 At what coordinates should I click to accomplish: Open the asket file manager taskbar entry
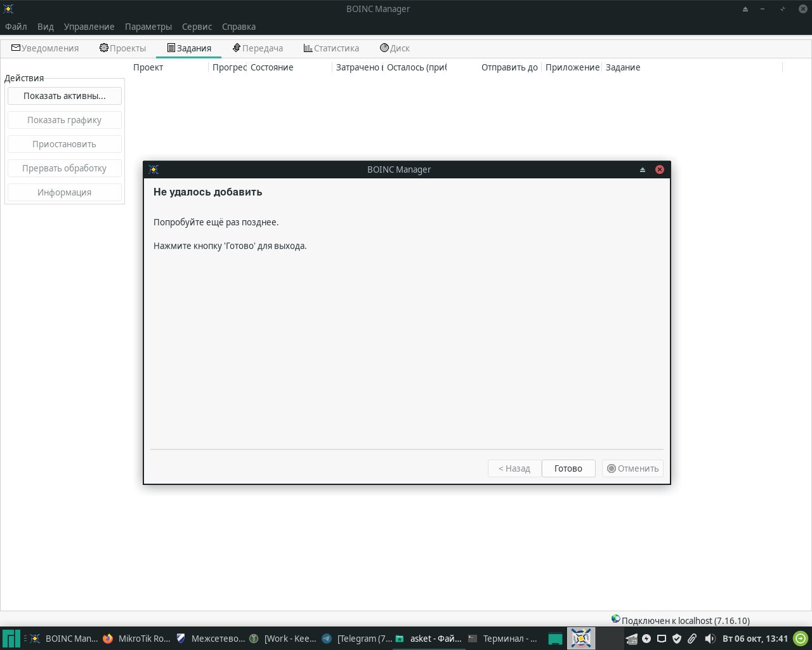[429, 639]
